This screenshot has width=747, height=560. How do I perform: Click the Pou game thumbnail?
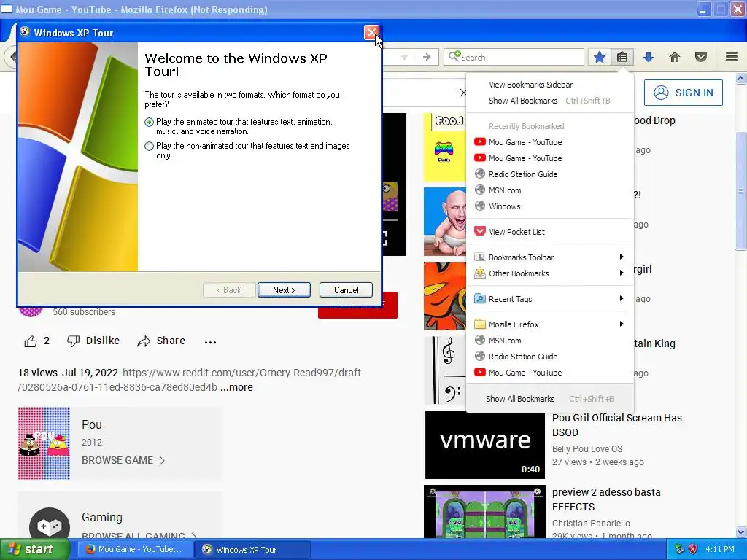click(44, 443)
